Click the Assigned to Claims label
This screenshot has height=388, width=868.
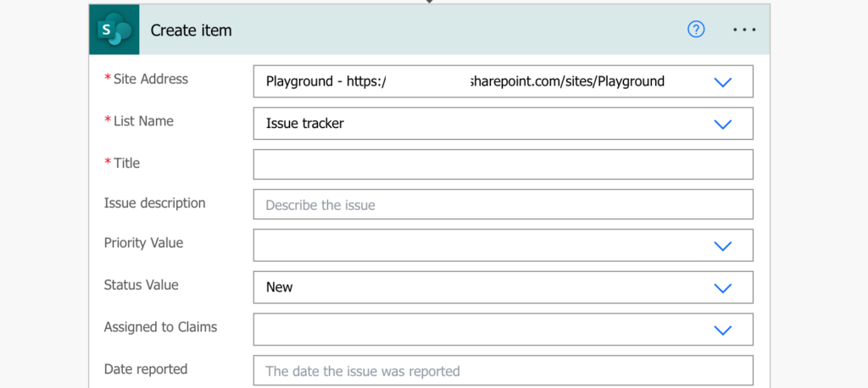pos(160,326)
